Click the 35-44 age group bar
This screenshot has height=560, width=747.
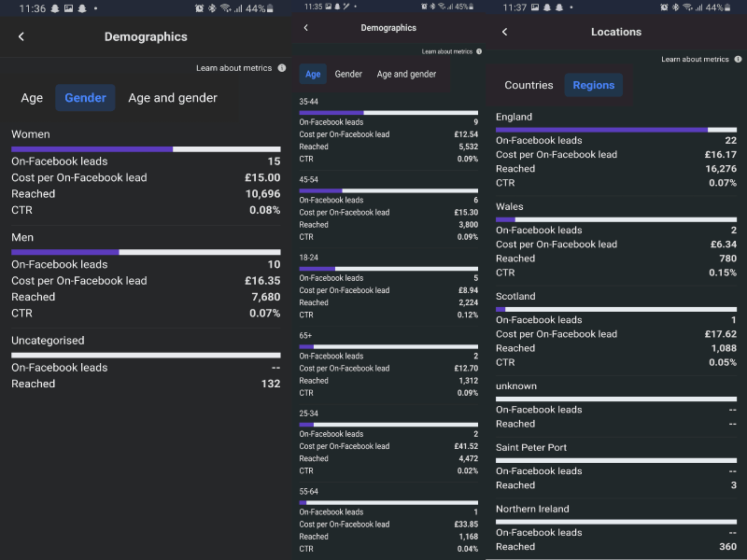[388, 113]
